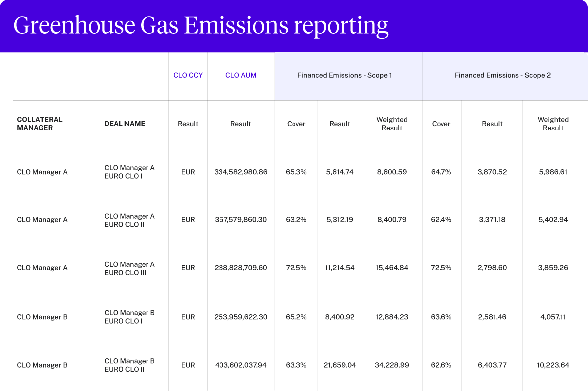
Task: Click the AUM value 403,602,037.94
Action: (x=241, y=365)
